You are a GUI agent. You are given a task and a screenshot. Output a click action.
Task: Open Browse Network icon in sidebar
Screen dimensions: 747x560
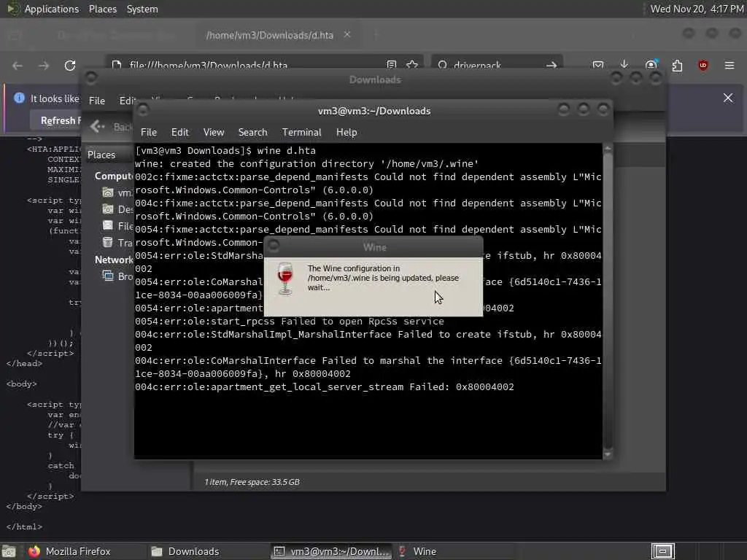click(108, 276)
